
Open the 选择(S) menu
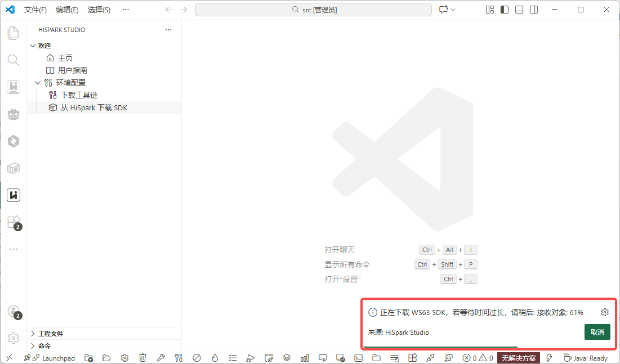coord(99,10)
